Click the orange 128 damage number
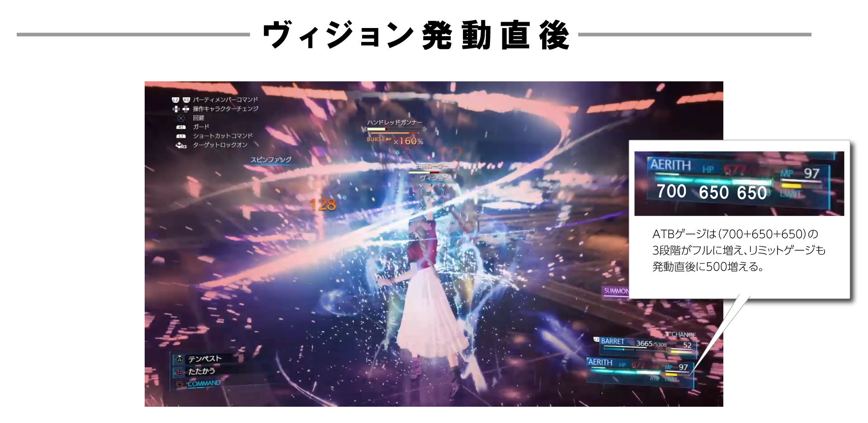868x423 pixels. [323, 204]
